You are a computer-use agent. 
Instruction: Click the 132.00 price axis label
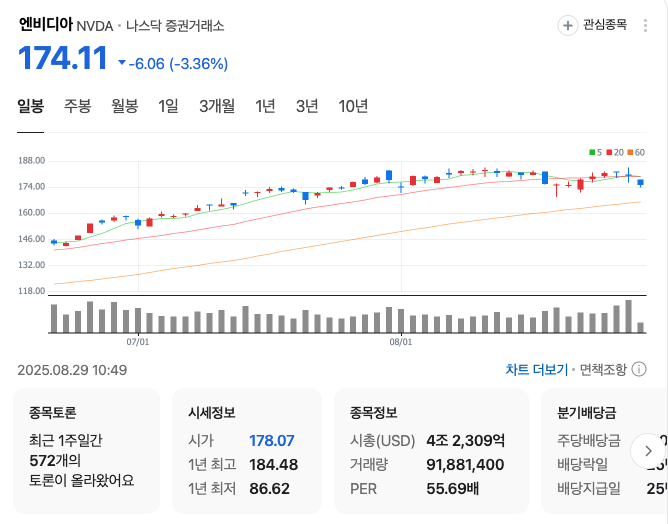(x=32, y=265)
